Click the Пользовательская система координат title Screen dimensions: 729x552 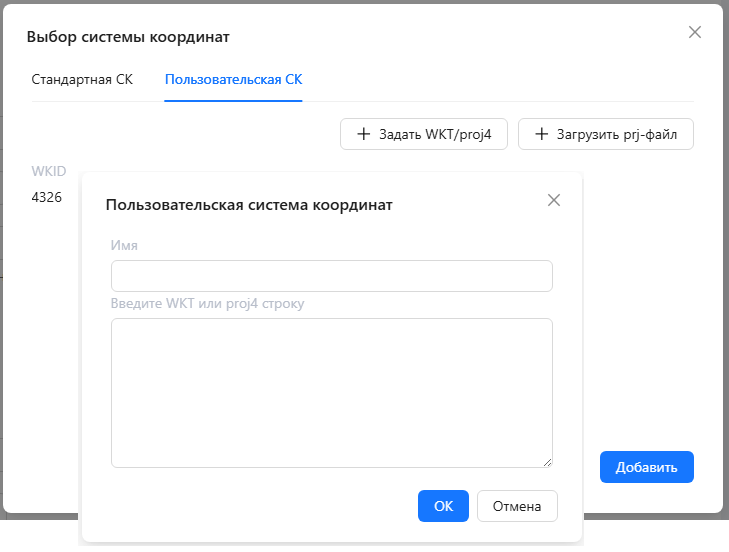click(x=249, y=205)
